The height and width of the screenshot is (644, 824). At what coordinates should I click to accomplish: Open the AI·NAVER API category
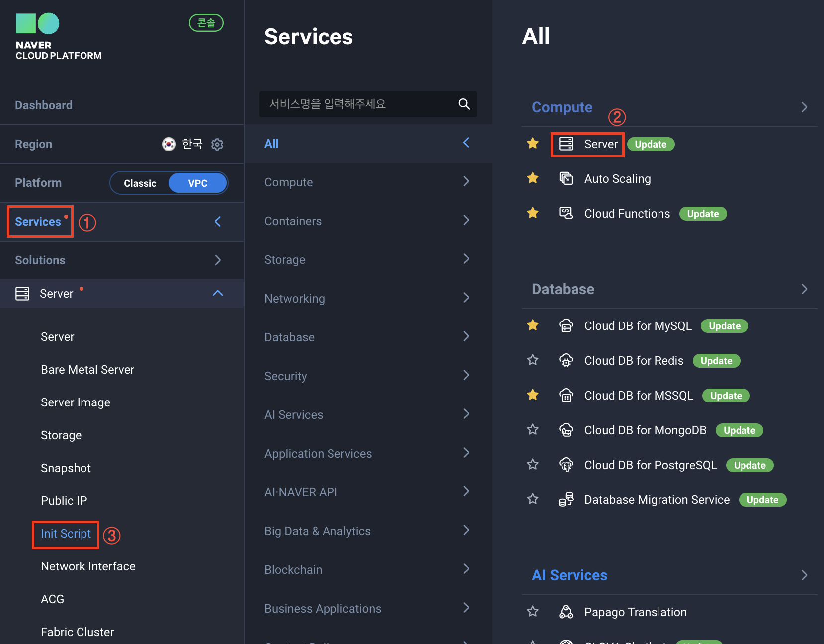[368, 492]
